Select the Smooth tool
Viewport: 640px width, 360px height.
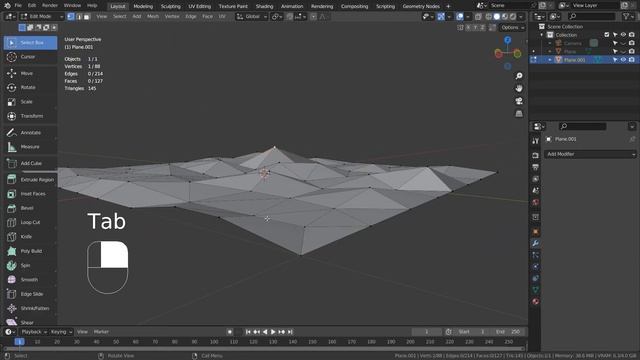coord(30,280)
